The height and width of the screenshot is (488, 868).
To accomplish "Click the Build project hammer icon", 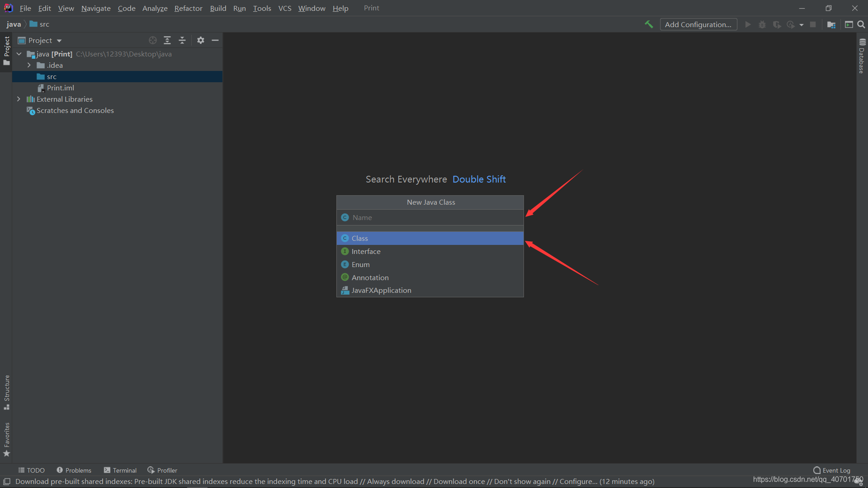I will (x=649, y=24).
